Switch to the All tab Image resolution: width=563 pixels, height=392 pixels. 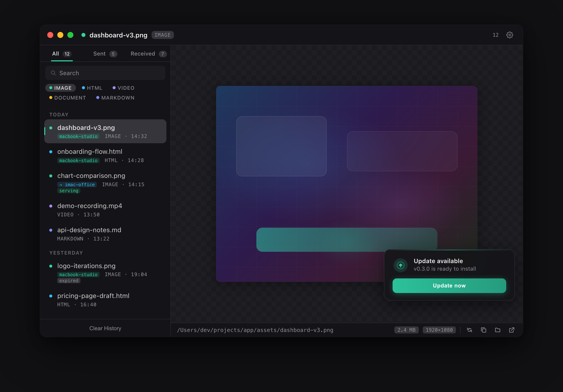tap(62, 54)
